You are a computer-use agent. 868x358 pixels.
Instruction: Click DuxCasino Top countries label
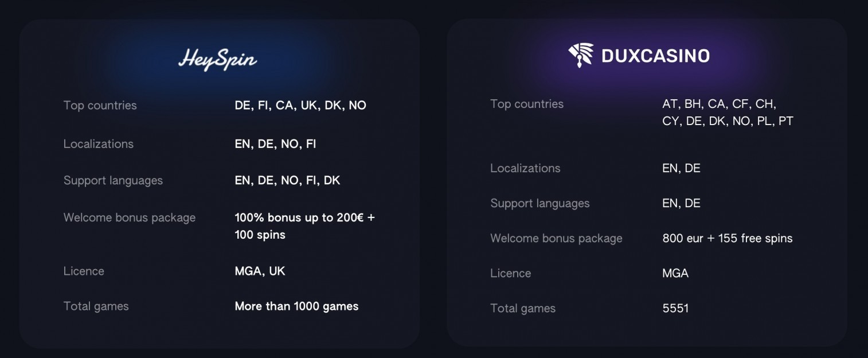pyautogui.click(x=527, y=104)
